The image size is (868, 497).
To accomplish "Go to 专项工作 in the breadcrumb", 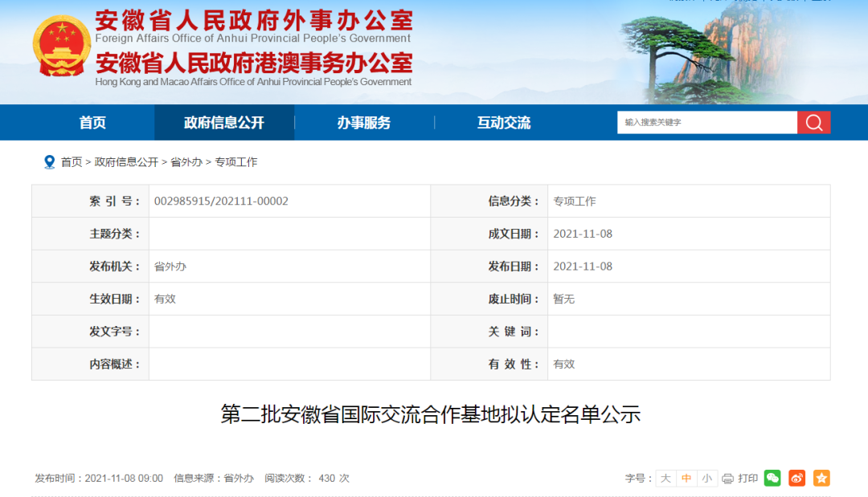I will (235, 162).
